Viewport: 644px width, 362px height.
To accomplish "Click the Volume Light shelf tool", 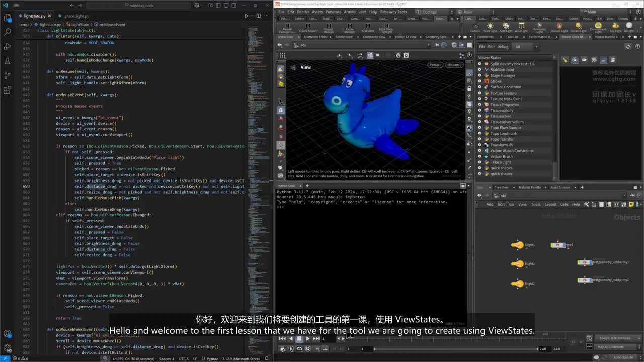I will (x=559, y=27).
